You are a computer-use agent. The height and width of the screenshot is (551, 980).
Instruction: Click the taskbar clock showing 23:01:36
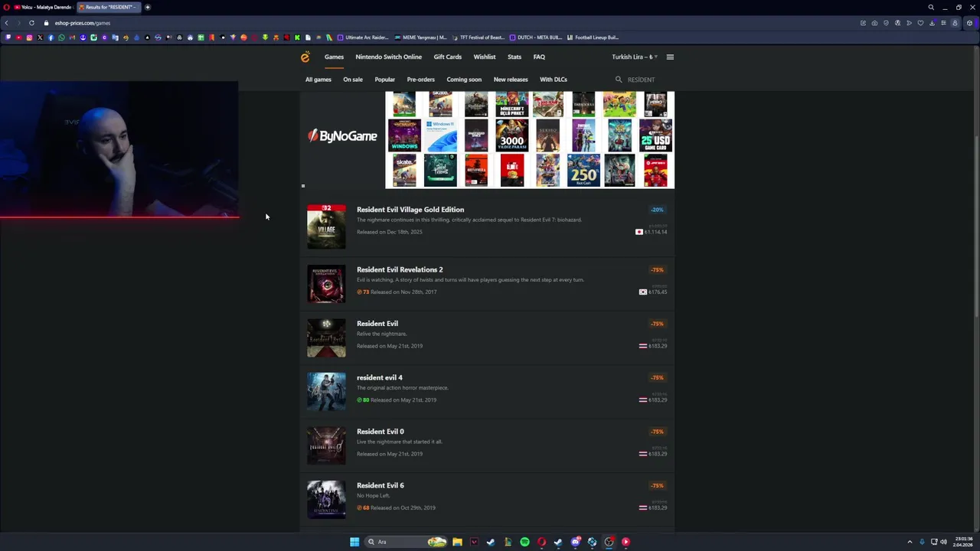tap(963, 542)
